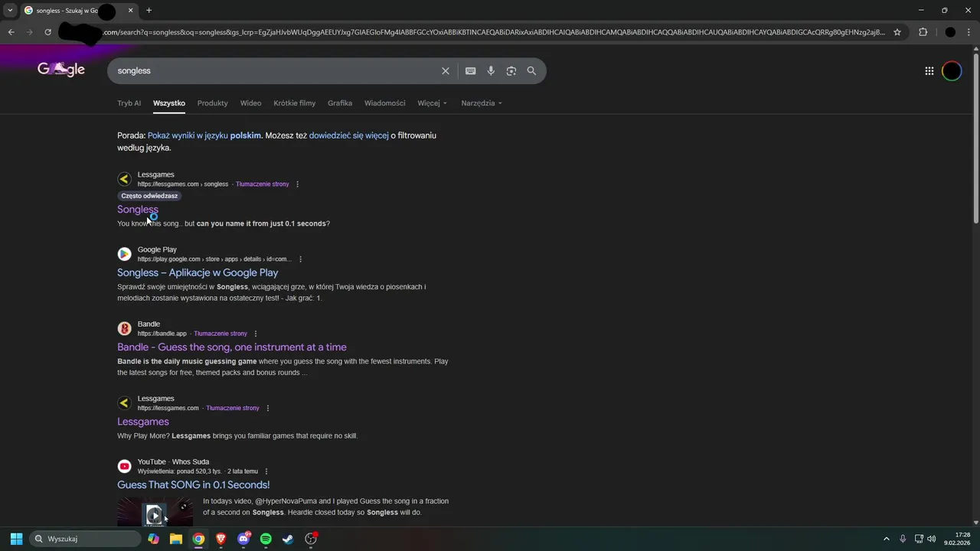Open the Lessgames homepage result
The height and width of the screenshot is (551, 980).
[143, 422]
